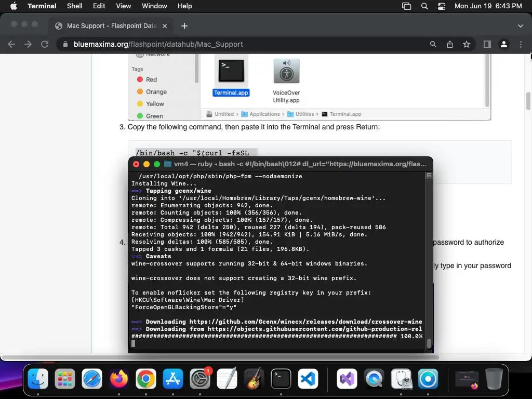This screenshot has width=532, height=399.
Task: Select Terminal.app icon on the web page
Action: tap(231, 71)
